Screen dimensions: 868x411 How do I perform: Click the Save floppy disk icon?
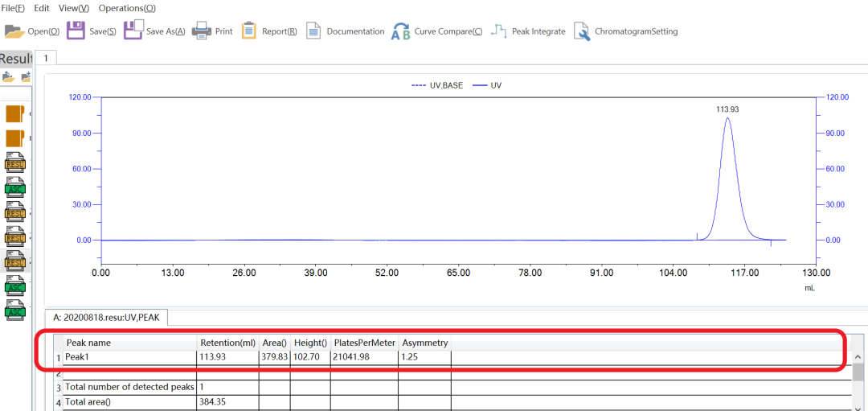[76, 31]
